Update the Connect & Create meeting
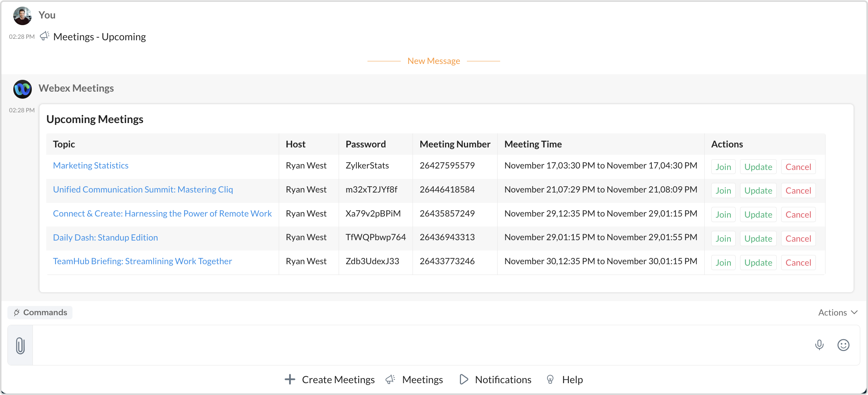 (x=758, y=215)
